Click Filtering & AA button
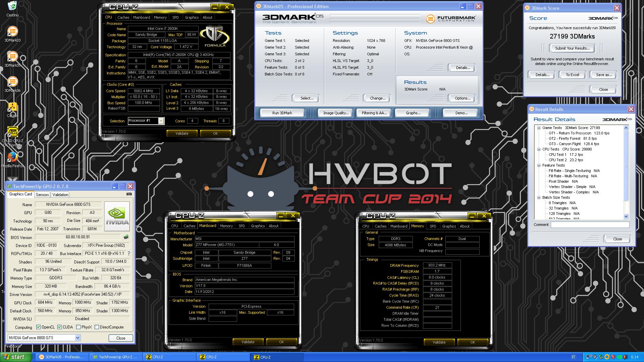This screenshot has height=362, width=644. click(x=374, y=113)
